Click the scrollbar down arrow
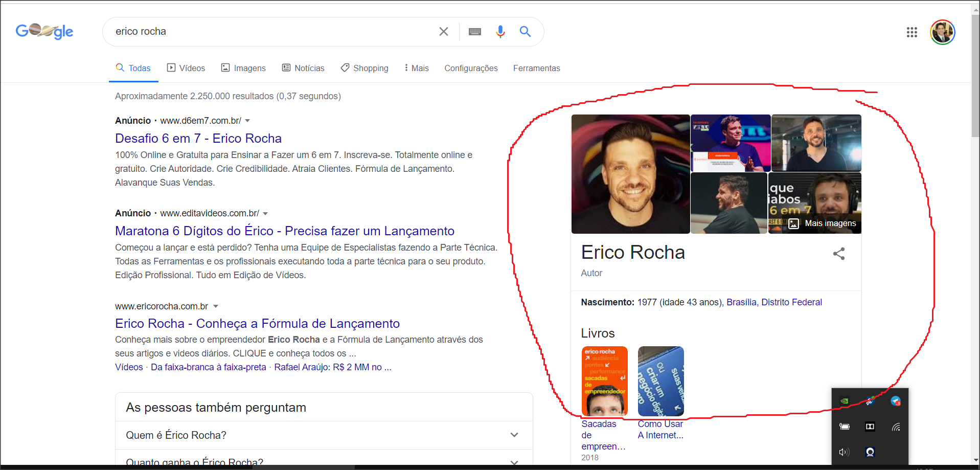The width and height of the screenshot is (980, 470). (975, 460)
